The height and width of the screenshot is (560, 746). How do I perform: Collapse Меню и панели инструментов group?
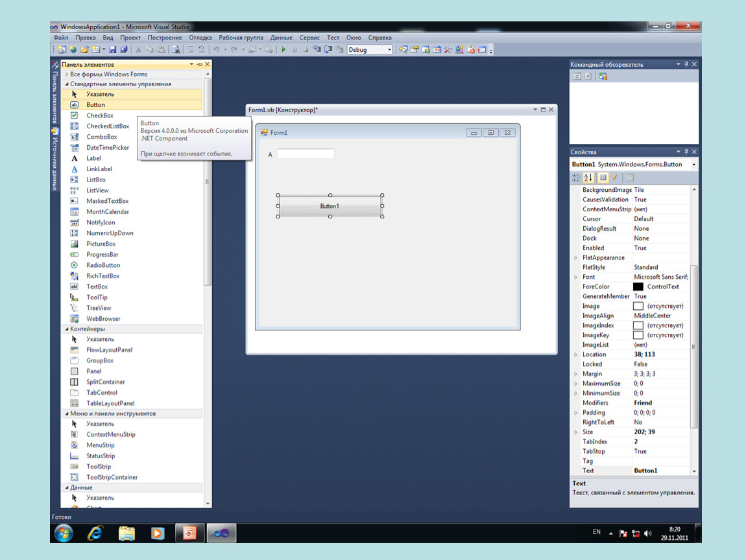point(67,414)
